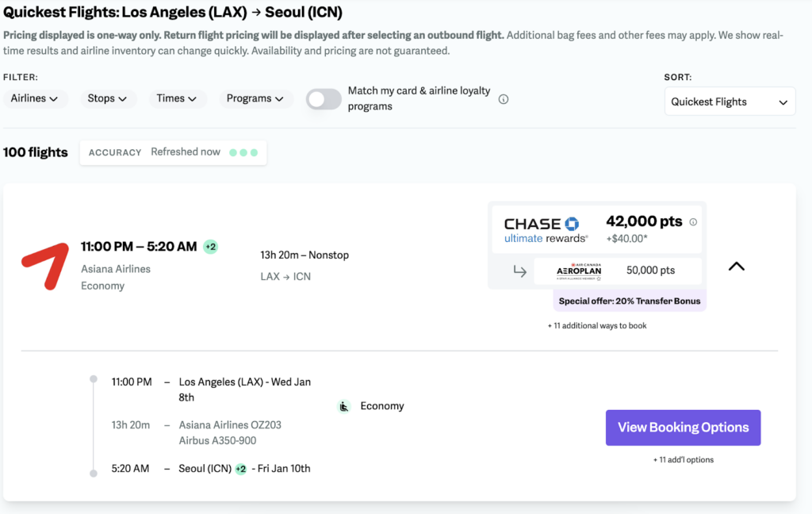
Task: Click the Special offer 20% Transfer Bonus banner
Action: tap(629, 301)
